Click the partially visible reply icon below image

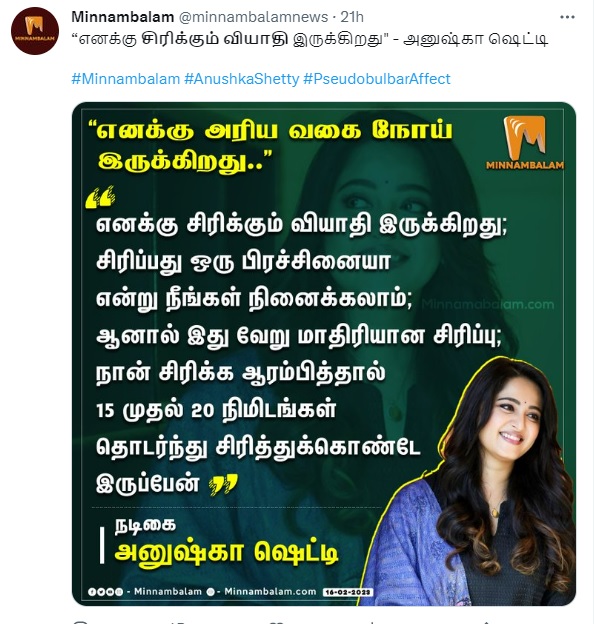[x=80, y=622]
